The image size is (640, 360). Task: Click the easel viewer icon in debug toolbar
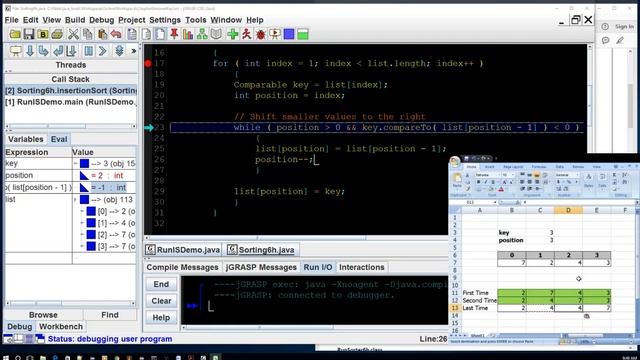pyautogui.click(x=16, y=51)
